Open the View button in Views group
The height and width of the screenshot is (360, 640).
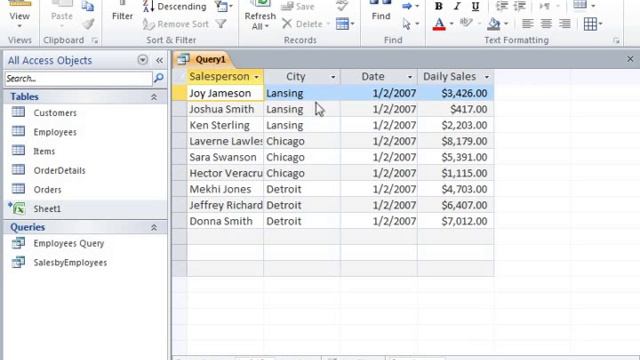click(x=19, y=16)
